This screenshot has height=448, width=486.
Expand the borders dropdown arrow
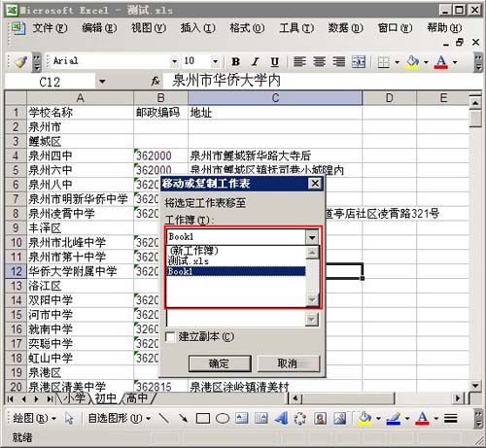[x=397, y=62]
